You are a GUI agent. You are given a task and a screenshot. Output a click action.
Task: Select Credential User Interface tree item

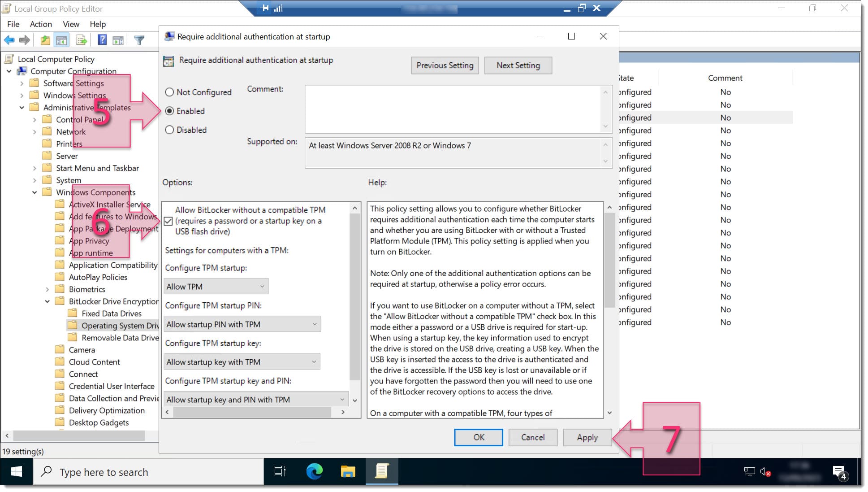pos(112,386)
